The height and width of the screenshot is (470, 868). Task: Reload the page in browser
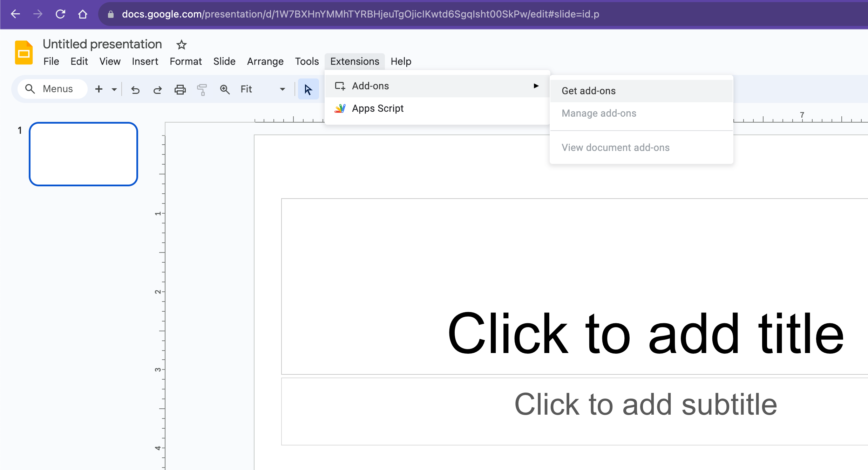click(60, 14)
